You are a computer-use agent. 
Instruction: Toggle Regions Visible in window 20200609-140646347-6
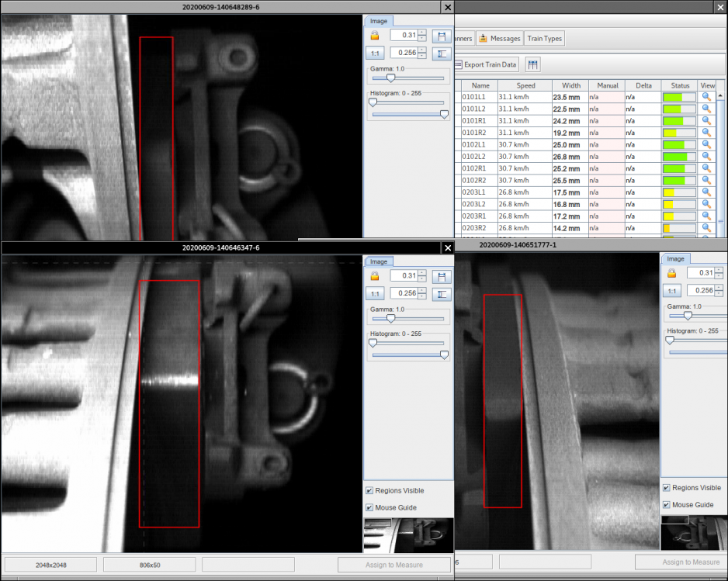(369, 491)
